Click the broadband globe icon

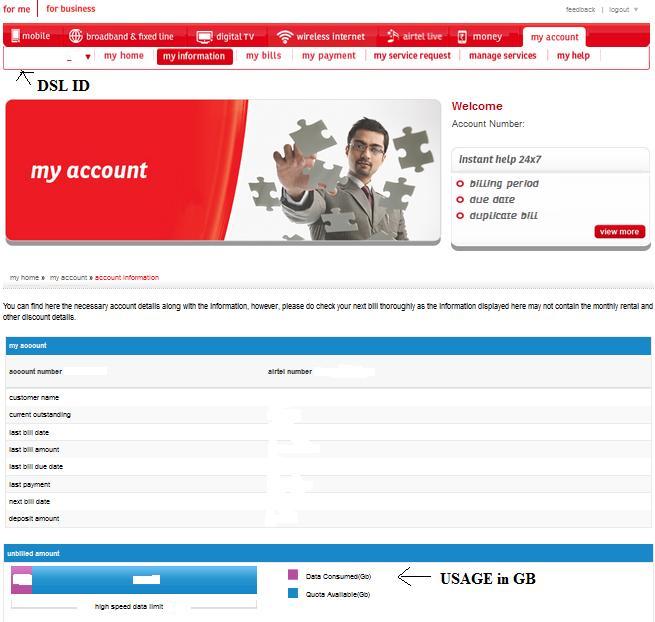pos(76,36)
